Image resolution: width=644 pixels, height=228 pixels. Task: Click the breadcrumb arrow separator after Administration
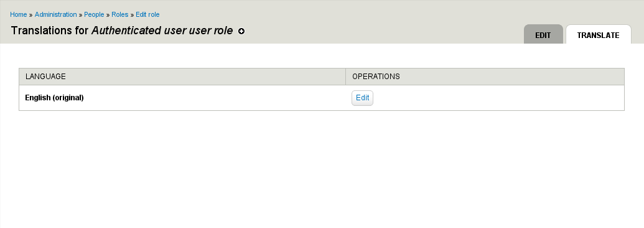pos(80,15)
